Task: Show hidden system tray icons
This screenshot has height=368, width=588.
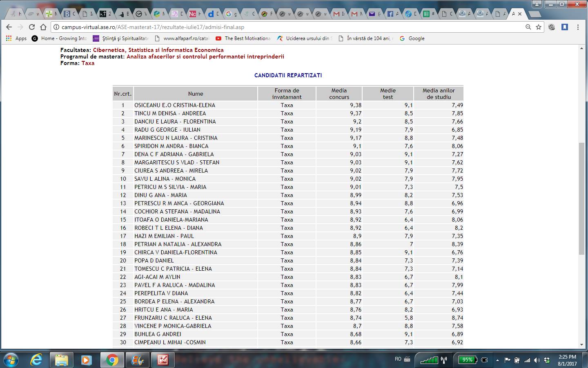Action: point(497,360)
